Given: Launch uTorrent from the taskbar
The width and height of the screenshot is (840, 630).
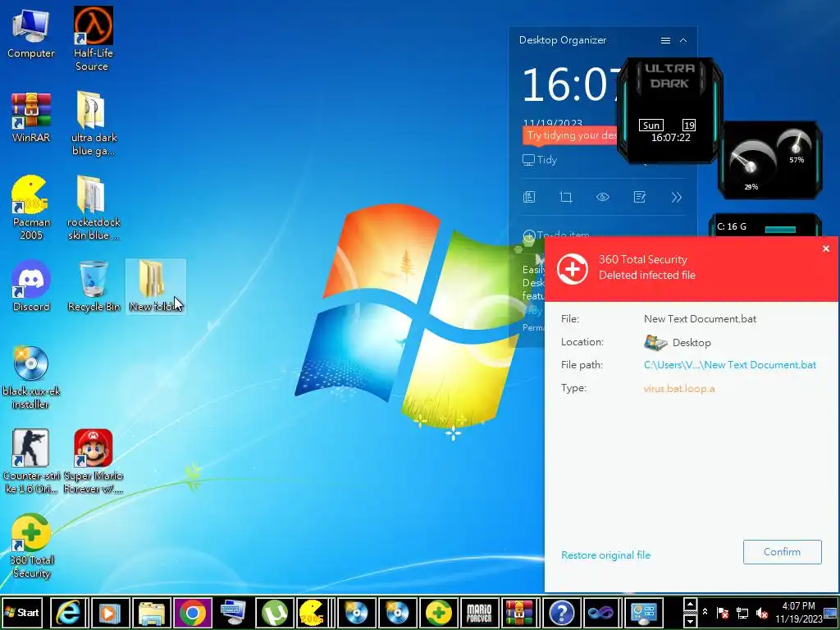Looking at the screenshot, I should point(274,612).
